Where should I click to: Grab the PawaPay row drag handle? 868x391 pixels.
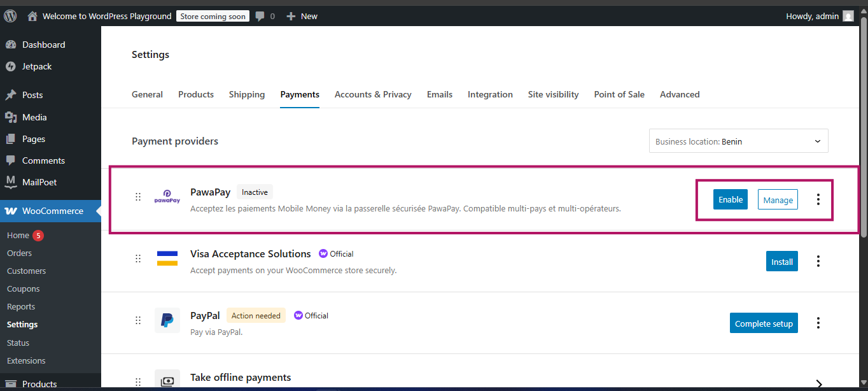(x=138, y=197)
